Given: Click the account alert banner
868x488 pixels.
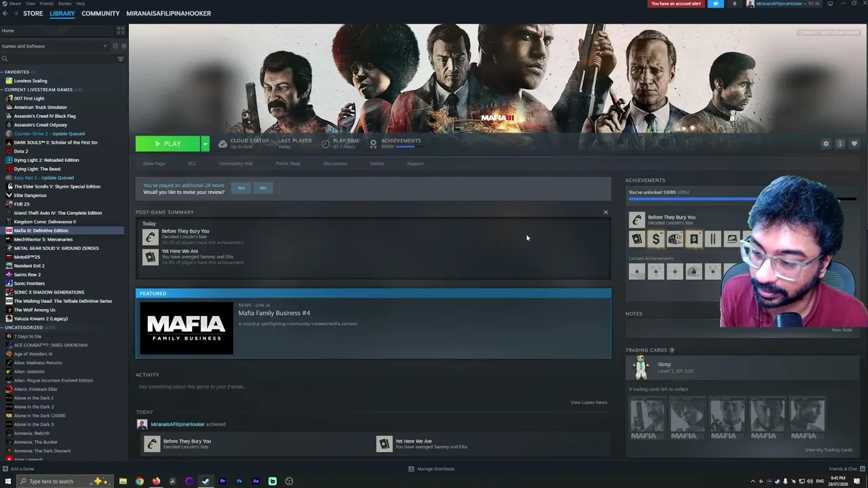Looking at the screenshot, I should click(x=675, y=3).
